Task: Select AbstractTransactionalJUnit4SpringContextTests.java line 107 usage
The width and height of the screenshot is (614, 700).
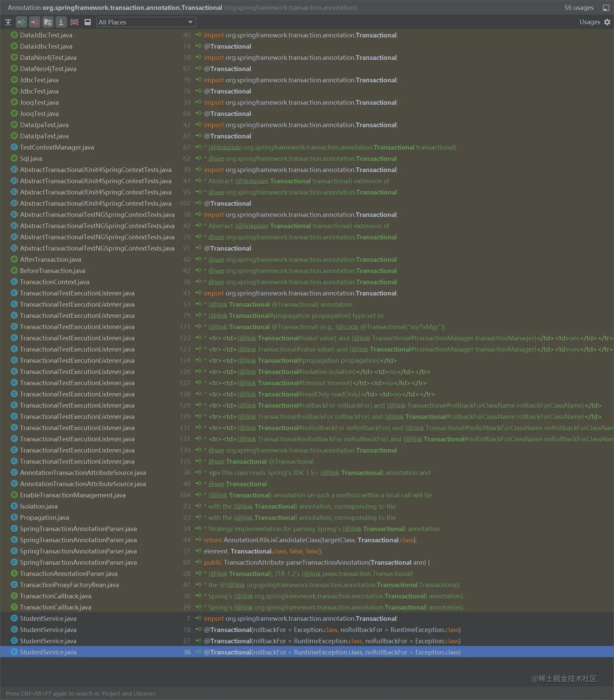Action: [x=307, y=203]
